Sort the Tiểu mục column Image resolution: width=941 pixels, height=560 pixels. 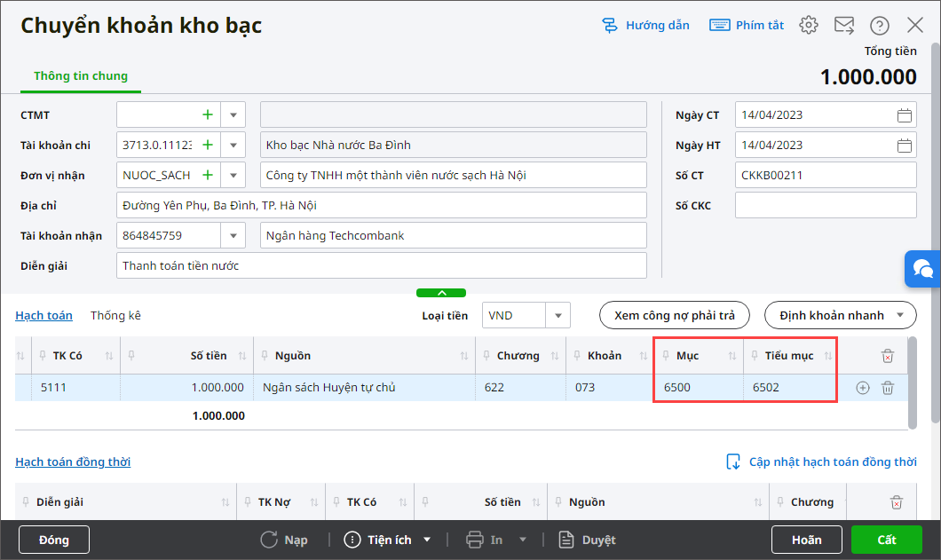828,356
